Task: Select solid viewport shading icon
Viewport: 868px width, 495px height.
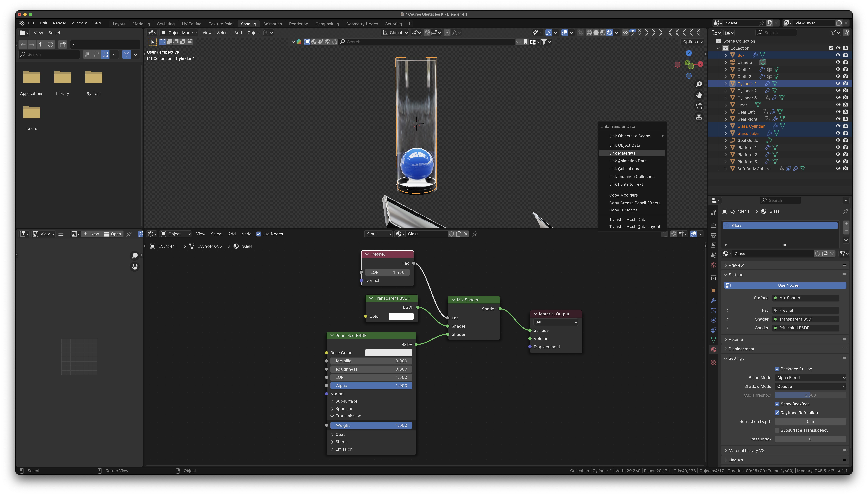Action: [x=596, y=33]
